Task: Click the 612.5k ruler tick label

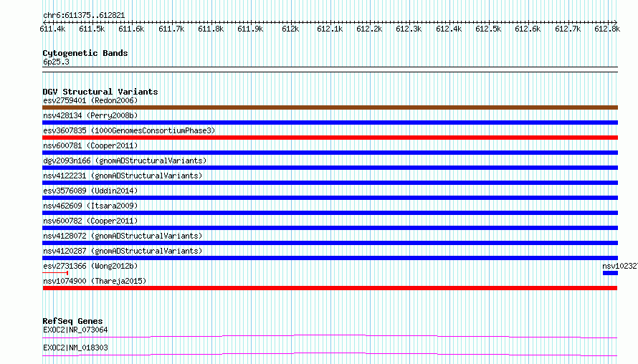Action: (488, 29)
